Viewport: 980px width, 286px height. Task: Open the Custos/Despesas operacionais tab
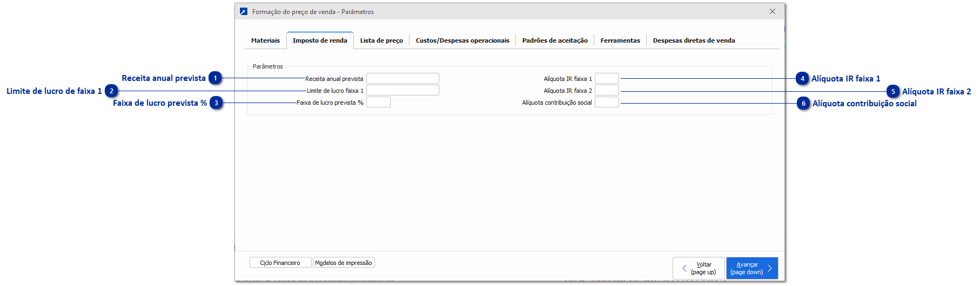tap(462, 40)
